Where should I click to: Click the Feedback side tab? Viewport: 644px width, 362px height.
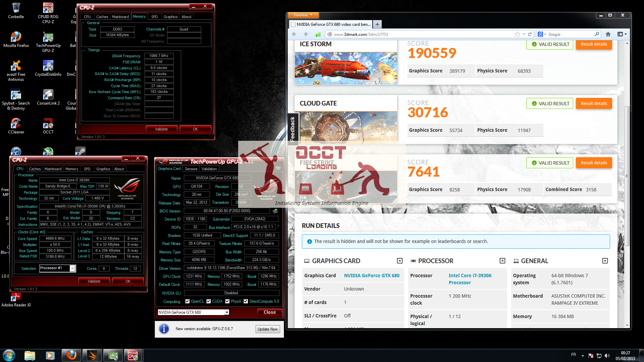(292, 129)
